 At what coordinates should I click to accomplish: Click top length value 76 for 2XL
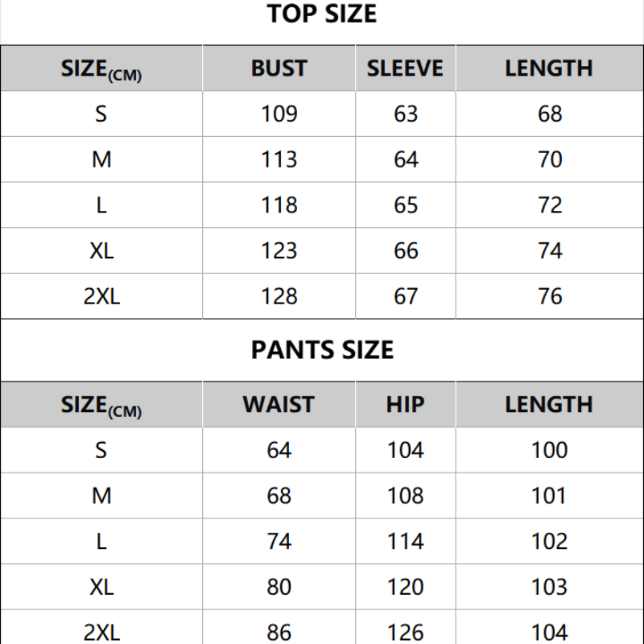coord(550,297)
